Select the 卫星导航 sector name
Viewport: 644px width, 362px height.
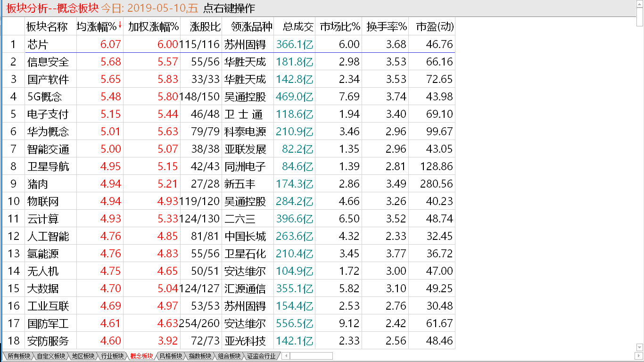point(48,166)
